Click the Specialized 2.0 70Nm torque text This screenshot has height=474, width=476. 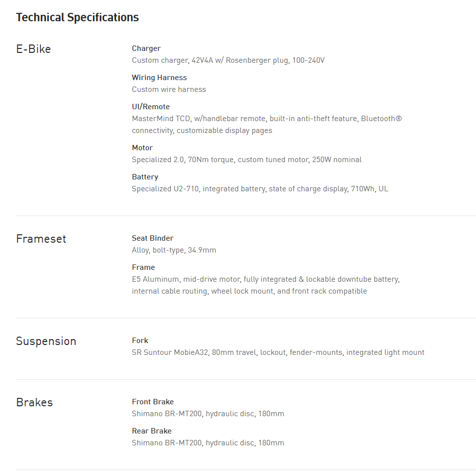(x=246, y=160)
